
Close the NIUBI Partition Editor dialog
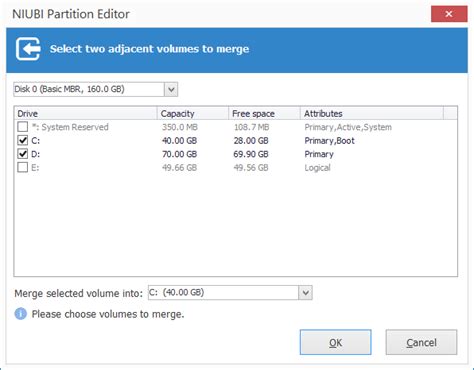(449, 14)
